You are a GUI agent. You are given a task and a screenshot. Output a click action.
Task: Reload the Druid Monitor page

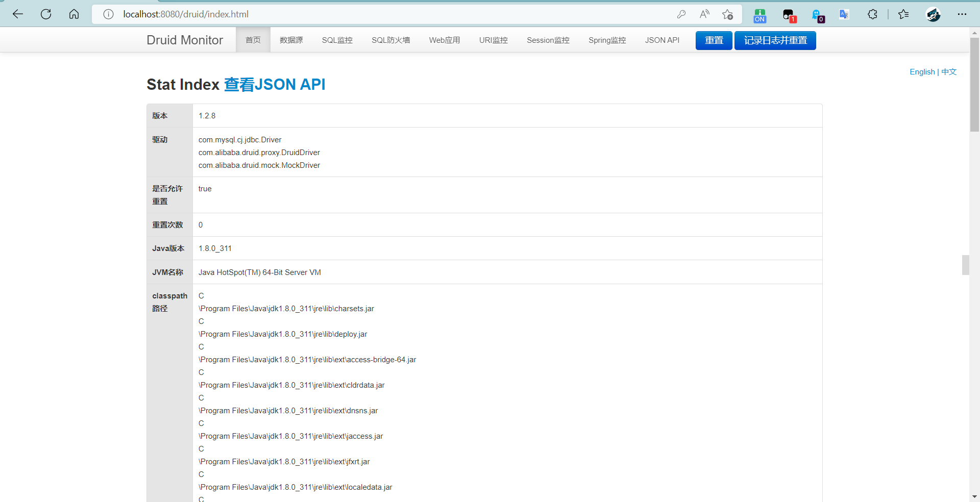(x=46, y=14)
